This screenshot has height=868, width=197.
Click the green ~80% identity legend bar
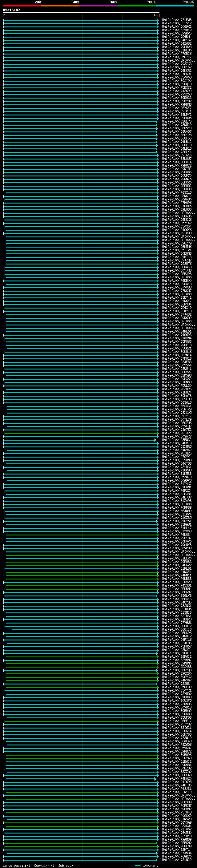[137, 6]
